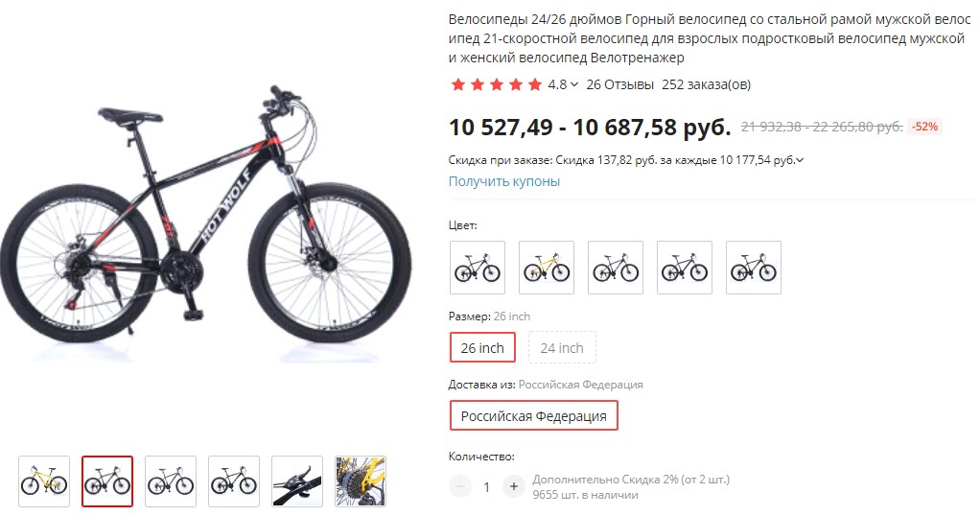Choose Российская Федерация as shipping origin
The height and width of the screenshot is (516, 980).
click(x=534, y=415)
